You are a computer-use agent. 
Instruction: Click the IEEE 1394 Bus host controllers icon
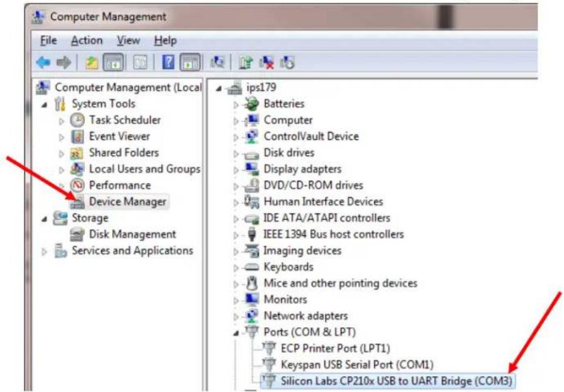point(252,234)
